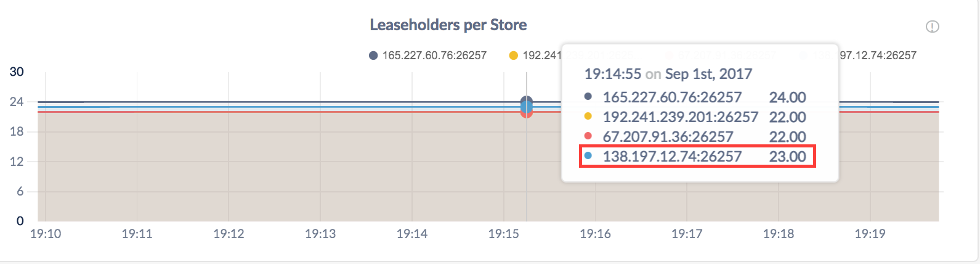Image resolution: width=980 pixels, height=264 pixels.
Task: Click the chart info icon
Action: pos(932,27)
